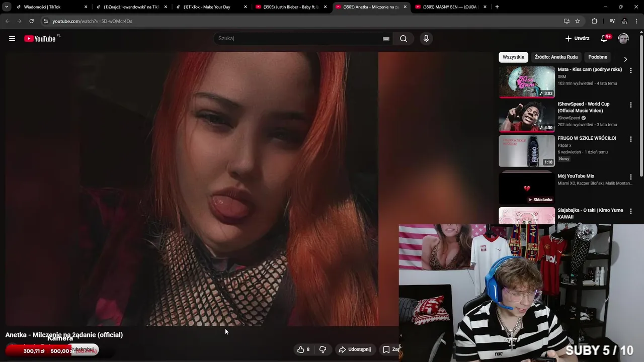Click the address bar URL
This screenshot has width=644, height=362.
92,21
